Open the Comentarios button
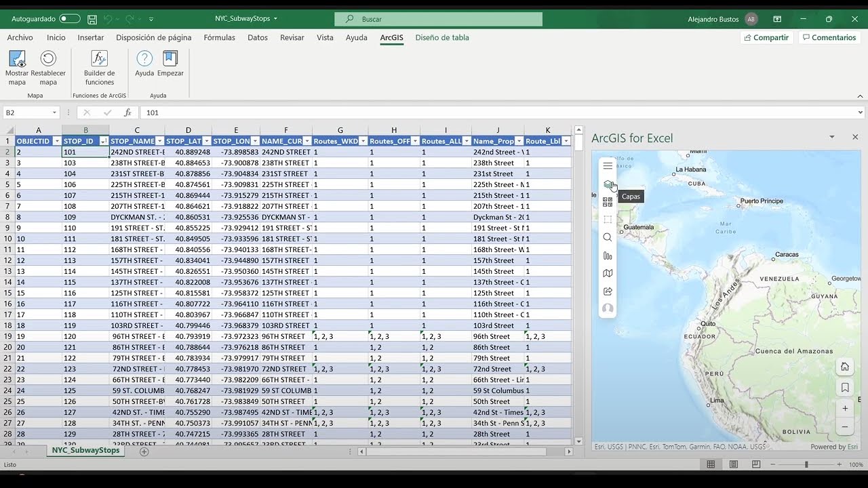Screen dimensions: 868x488 (829, 37)
